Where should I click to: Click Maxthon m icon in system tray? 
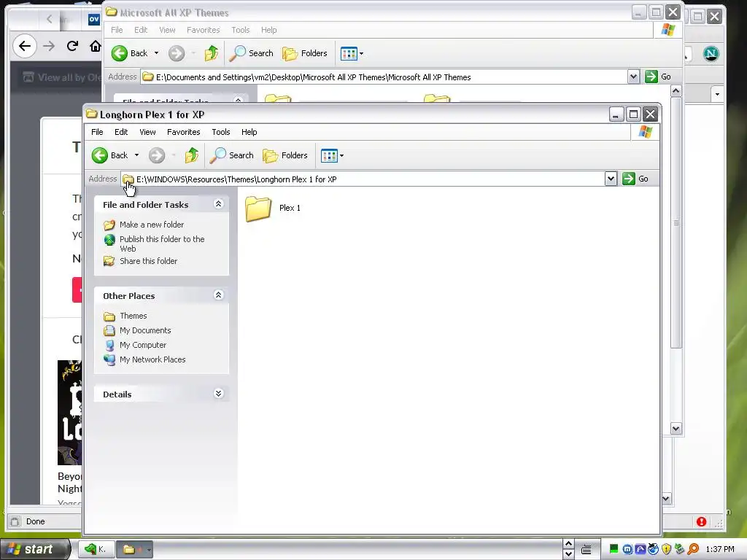(x=627, y=550)
